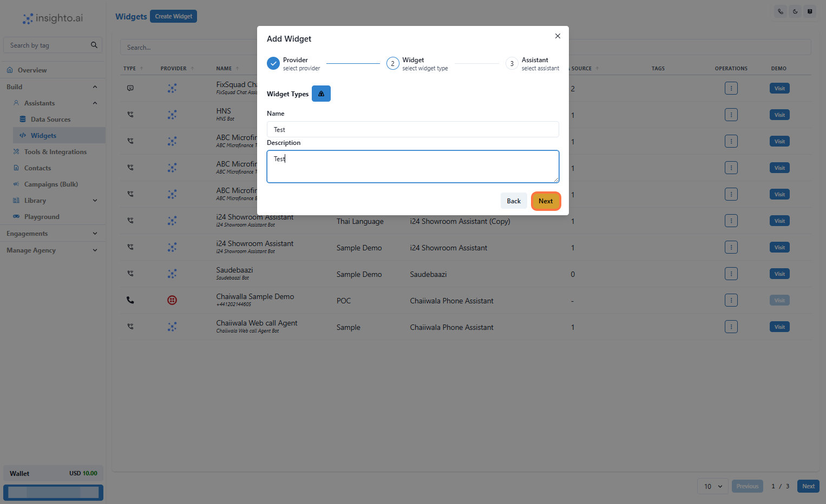Collapse the Assistants submenu chevron
The width and height of the screenshot is (826, 504).
click(95, 103)
